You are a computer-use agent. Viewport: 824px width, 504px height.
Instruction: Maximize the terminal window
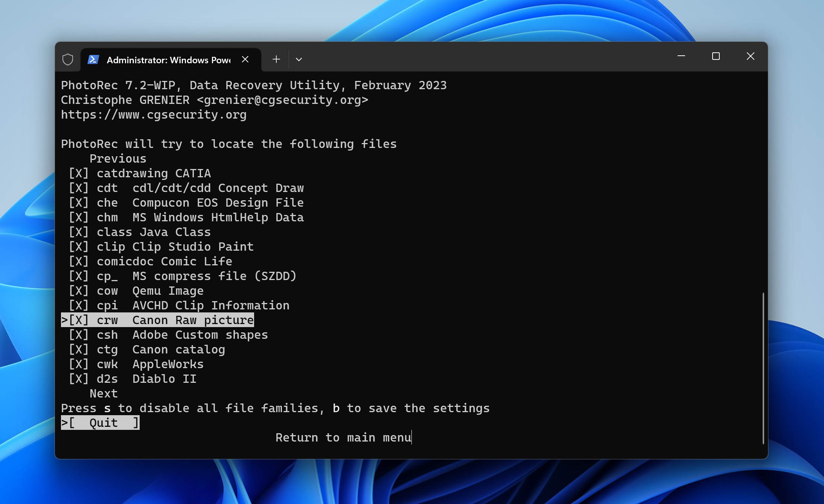click(x=716, y=56)
